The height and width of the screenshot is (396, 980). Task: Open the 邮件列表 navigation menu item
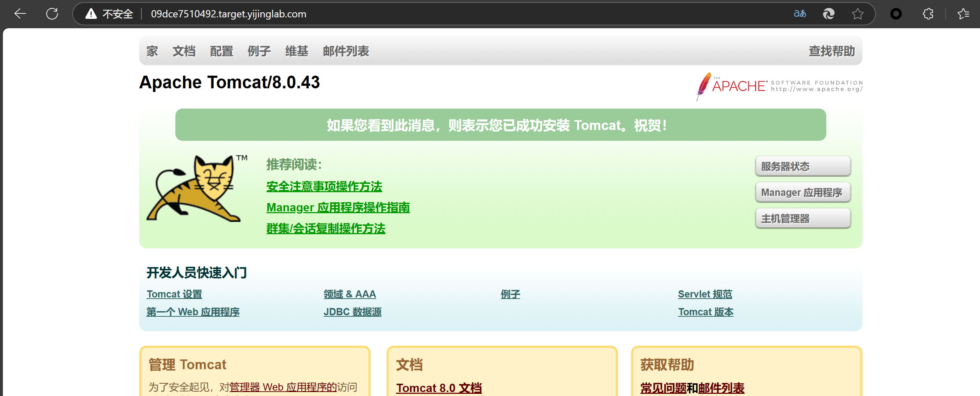[346, 51]
